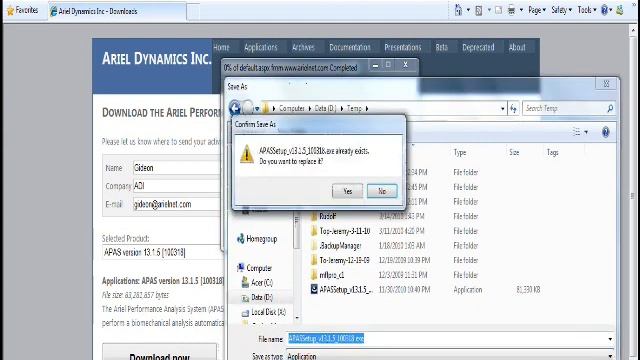The width and height of the screenshot is (640, 360).
Task: Close the Save As dialog
Action: [606, 84]
